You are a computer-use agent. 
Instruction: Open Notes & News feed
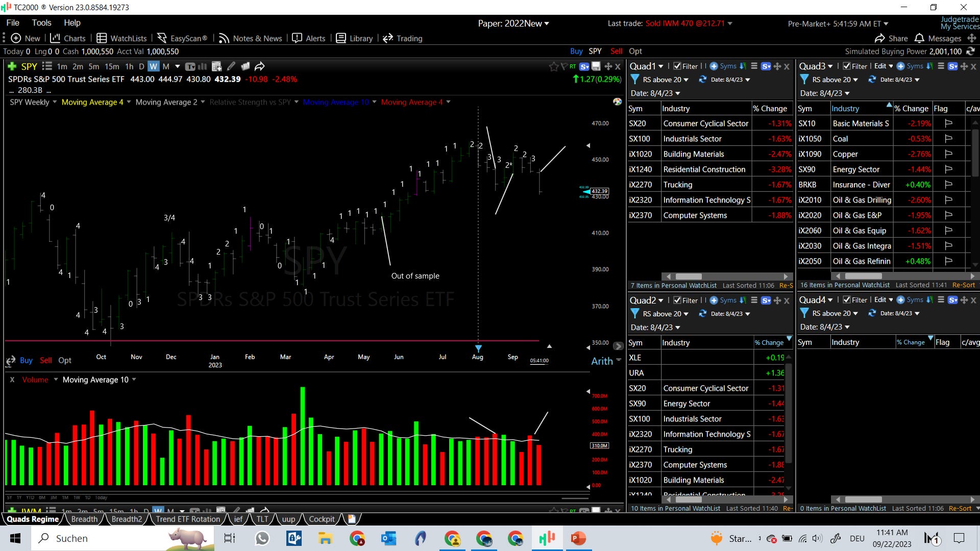[x=251, y=38]
